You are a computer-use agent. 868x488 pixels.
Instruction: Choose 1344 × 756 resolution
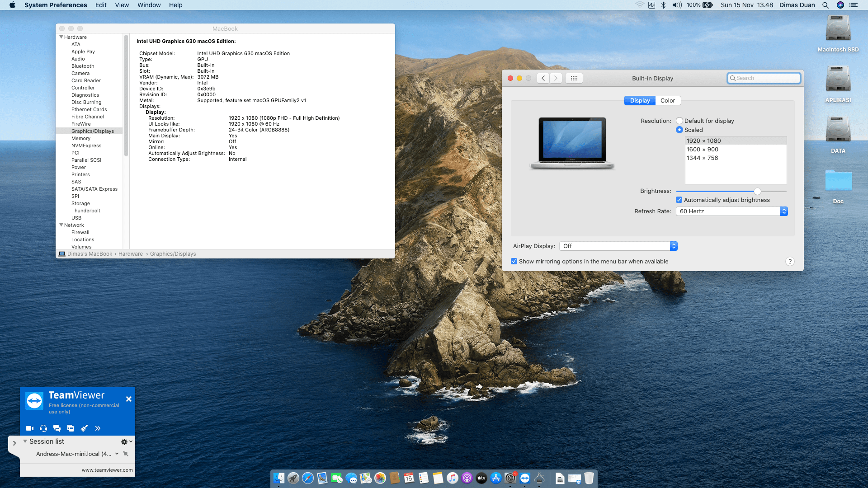coord(736,158)
